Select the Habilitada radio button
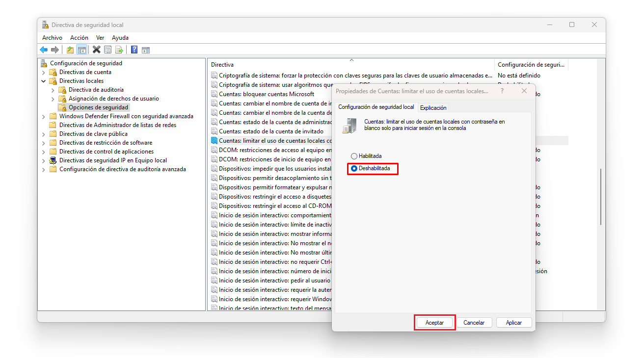Image resolution: width=644 pixels, height=358 pixels. click(354, 156)
